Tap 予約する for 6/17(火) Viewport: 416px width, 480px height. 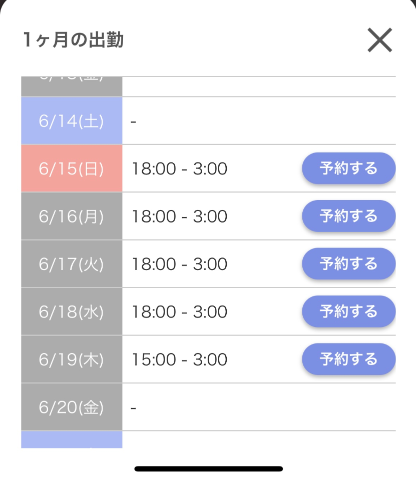(349, 264)
